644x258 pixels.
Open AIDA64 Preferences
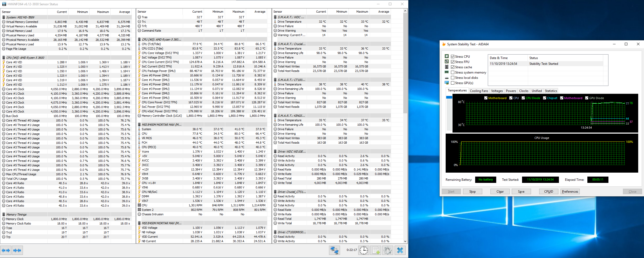coord(570,192)
